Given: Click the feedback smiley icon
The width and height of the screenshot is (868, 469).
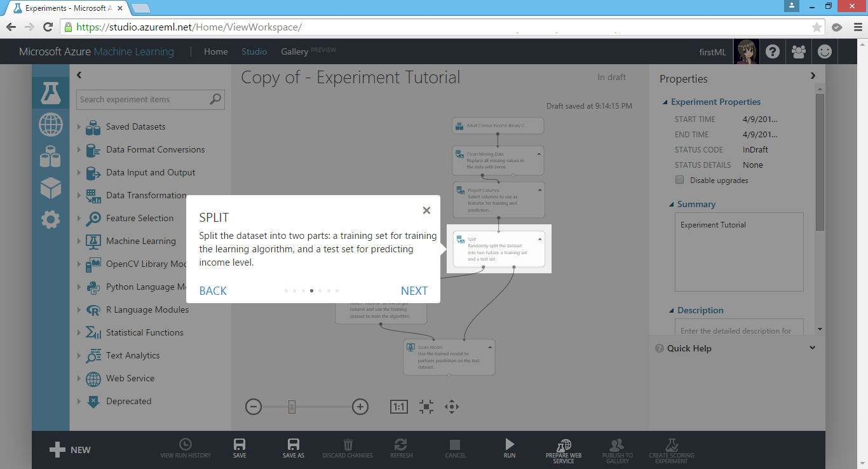Looking at the screenshot, I should (825, 51).
